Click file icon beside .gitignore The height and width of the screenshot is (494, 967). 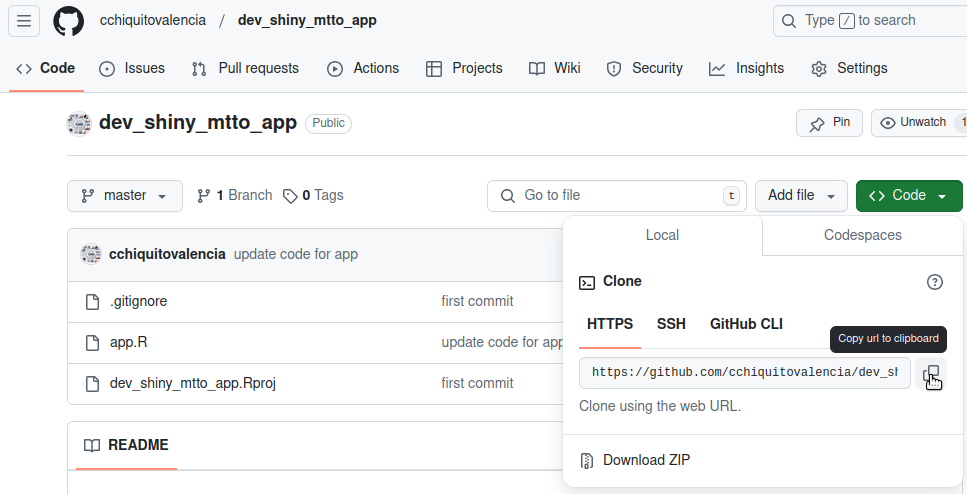(93, 302)
